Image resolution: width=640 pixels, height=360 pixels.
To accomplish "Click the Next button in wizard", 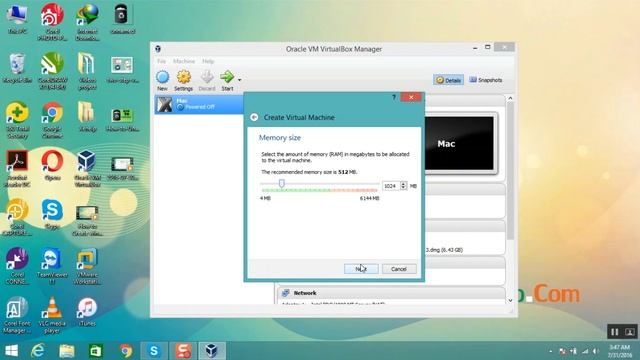I will (361, 269).
